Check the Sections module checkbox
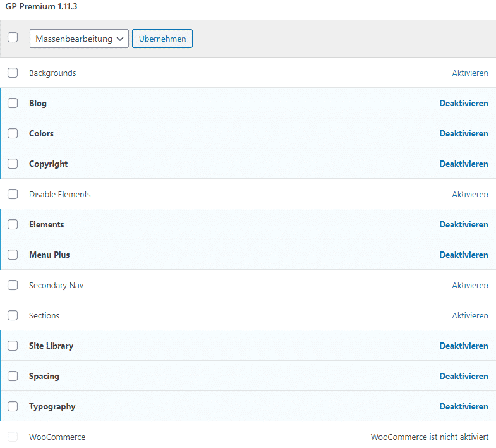The width and height of the screenshot is (496, 448). pyautogui.click(x=13, y=316)
